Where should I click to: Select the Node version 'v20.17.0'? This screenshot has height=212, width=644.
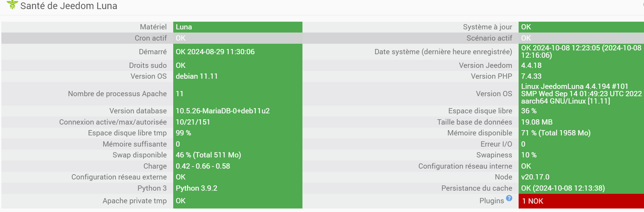coord(535,177)
